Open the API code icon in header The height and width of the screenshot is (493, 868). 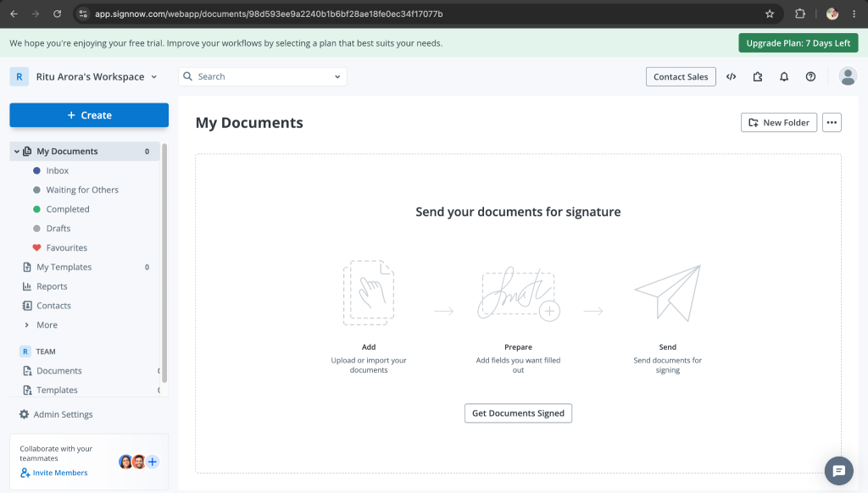(x=732, y=77)
